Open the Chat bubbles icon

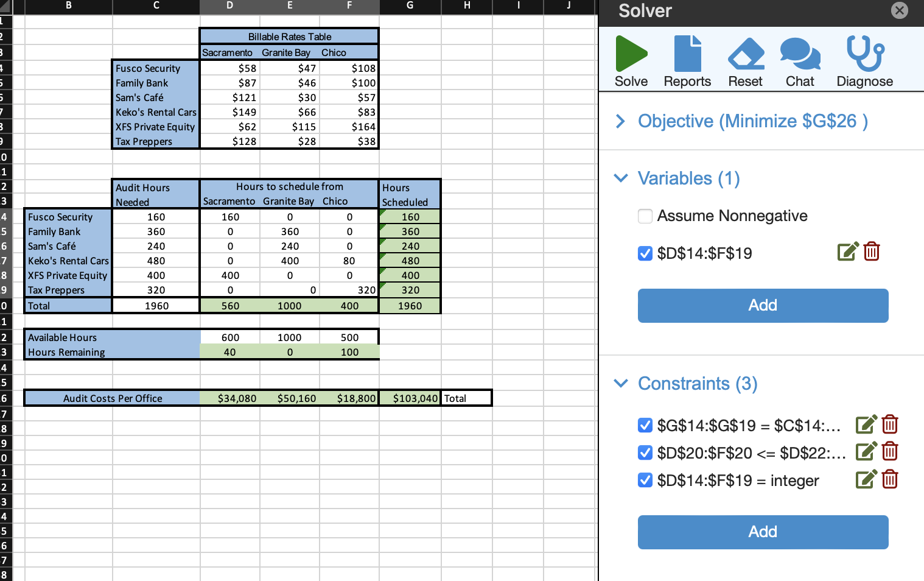800,54
